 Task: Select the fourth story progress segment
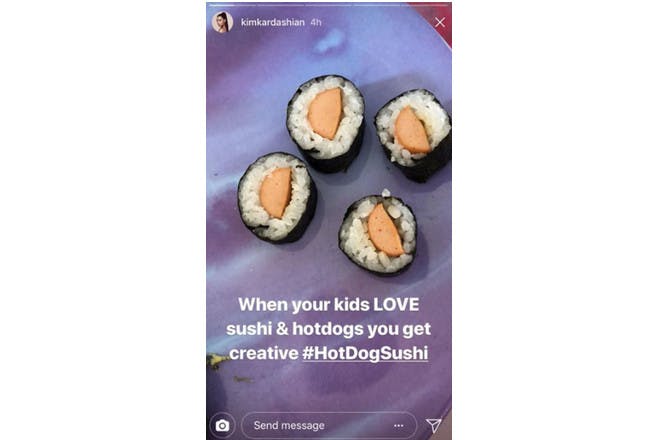point(377,5)
